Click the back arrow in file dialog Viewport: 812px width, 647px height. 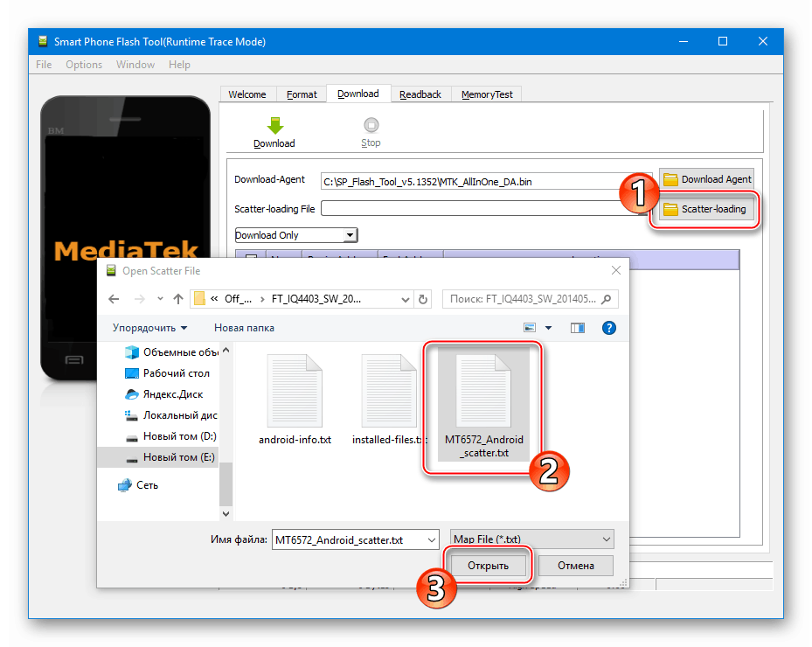pos(114,299)
